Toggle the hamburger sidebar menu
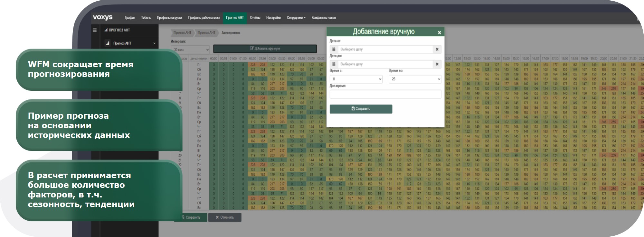This screenshot has height=237, width=644. (x=95, y=30)
